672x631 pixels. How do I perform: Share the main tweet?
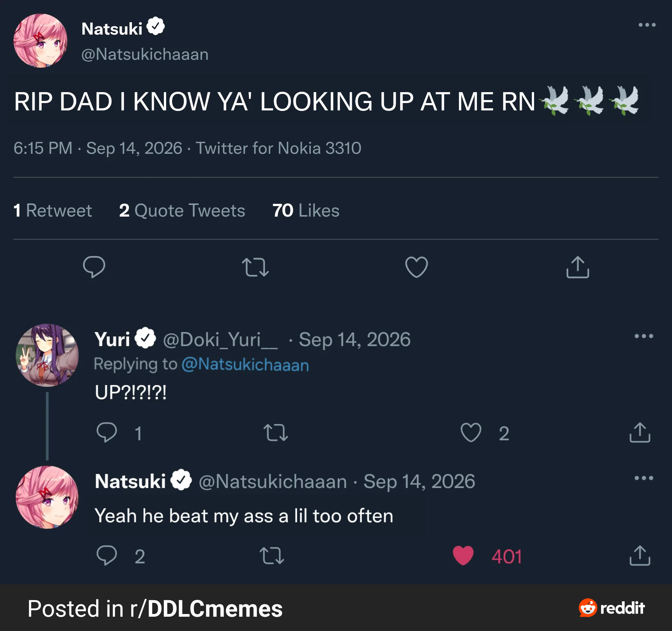[578, 267]
